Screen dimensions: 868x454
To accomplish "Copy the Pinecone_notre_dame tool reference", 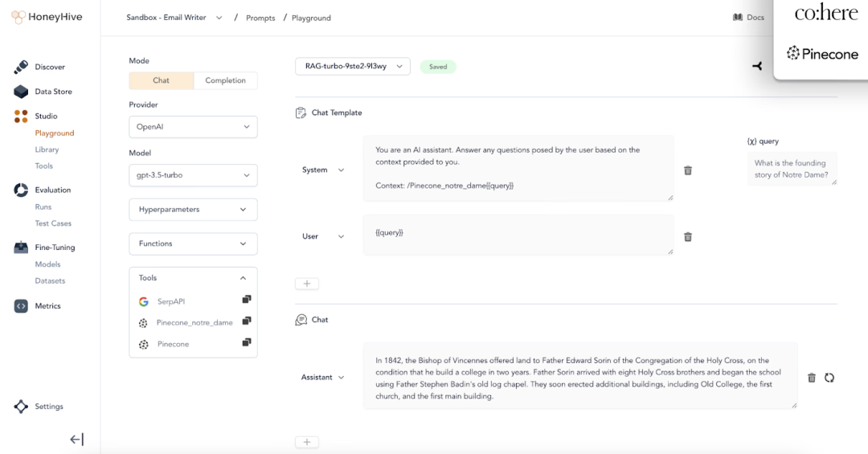I will [x=247, y=321].
